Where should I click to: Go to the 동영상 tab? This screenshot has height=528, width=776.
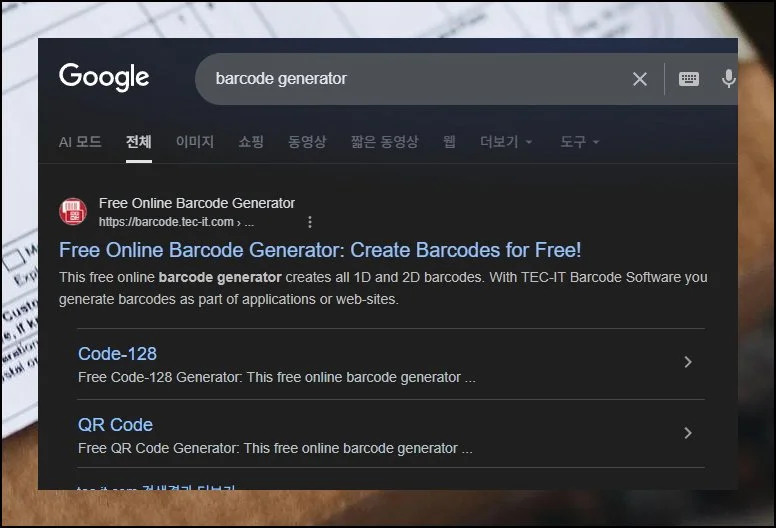pos(307,142)
